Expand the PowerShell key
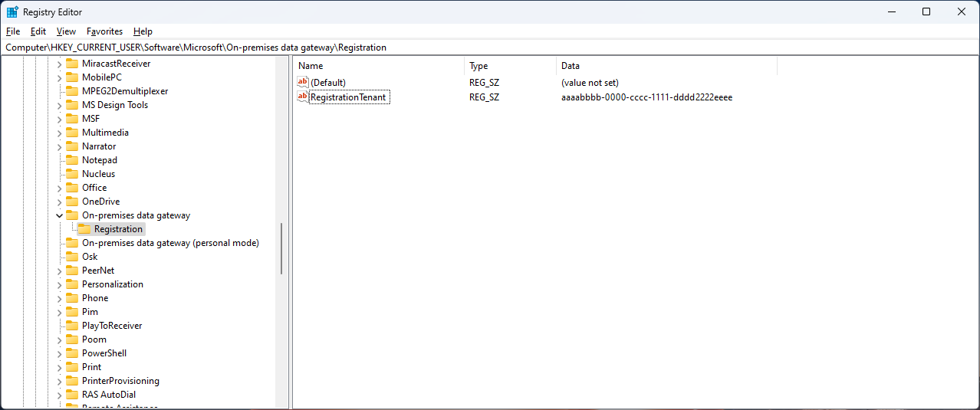Viewport: 980px width, 410px height. click(59, 353)
